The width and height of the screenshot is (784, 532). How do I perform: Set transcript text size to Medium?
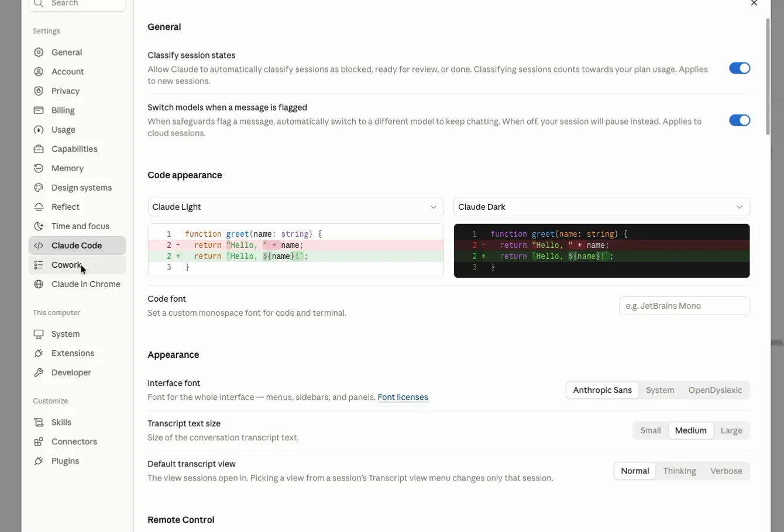690,430
